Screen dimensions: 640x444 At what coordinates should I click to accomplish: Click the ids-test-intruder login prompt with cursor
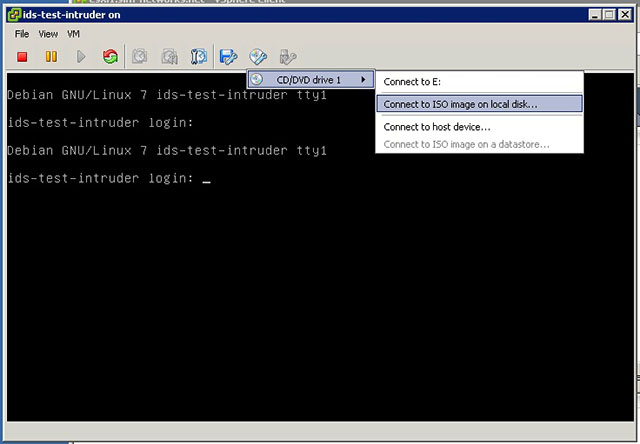tap(109, 178)
